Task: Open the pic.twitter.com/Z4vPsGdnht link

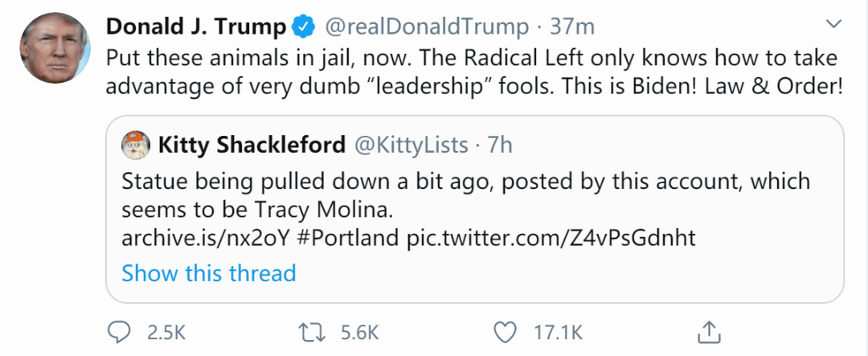Action: point(551,238)
